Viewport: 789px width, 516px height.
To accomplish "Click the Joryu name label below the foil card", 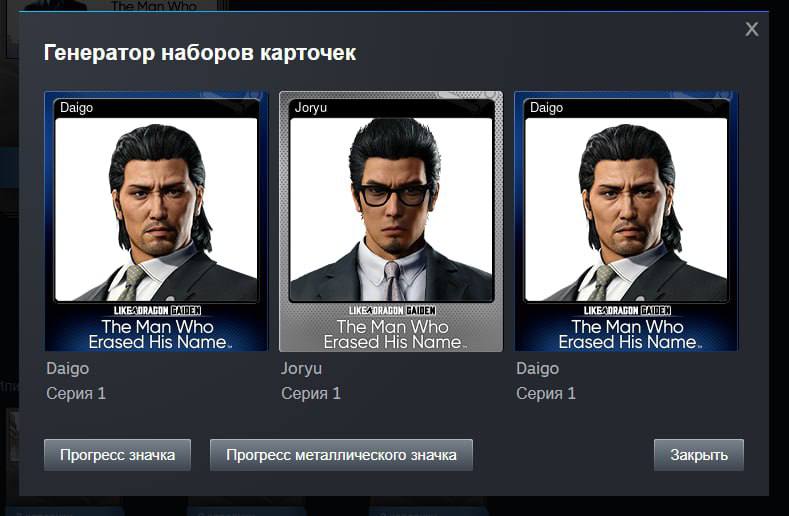I will tap(301, 368).
